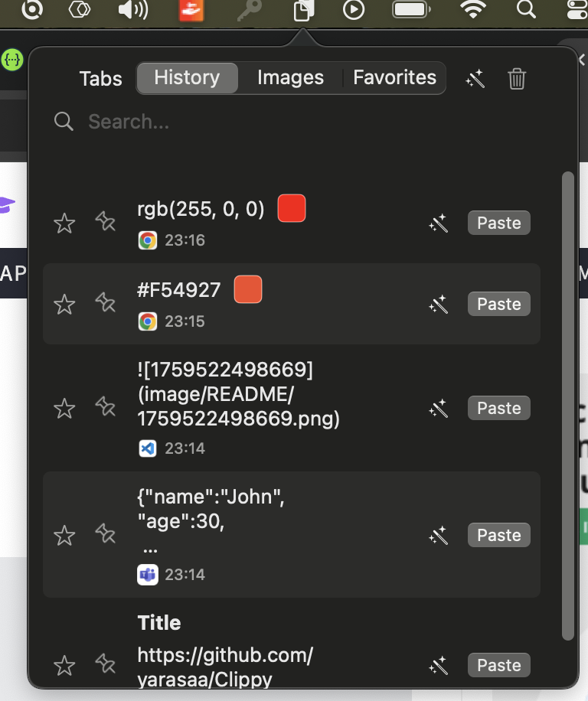The width and height of the screenshot is (588, 701).
Task: Click the orange swatch beside #F54927
Action: [248, 289]
